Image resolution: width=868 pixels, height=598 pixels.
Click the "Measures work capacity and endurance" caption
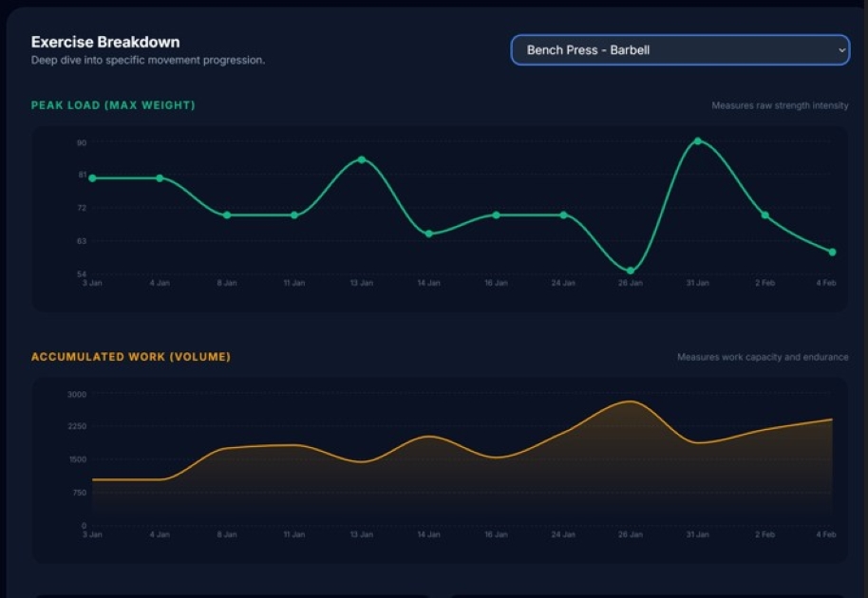tap(763, 358)
